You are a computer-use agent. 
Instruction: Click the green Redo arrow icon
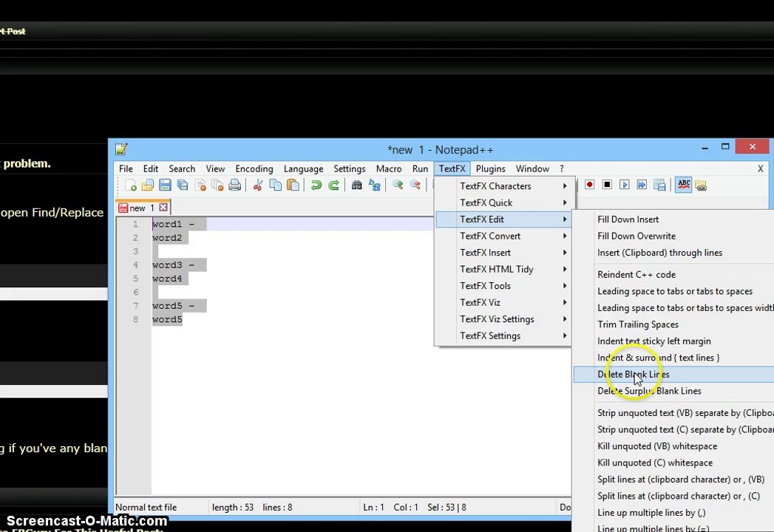click(333, 185)
